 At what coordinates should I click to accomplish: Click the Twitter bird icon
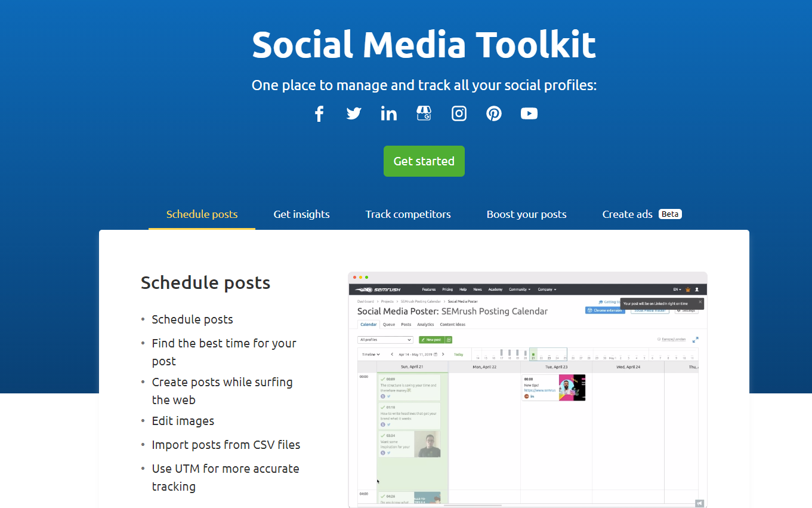click(354, 113)
